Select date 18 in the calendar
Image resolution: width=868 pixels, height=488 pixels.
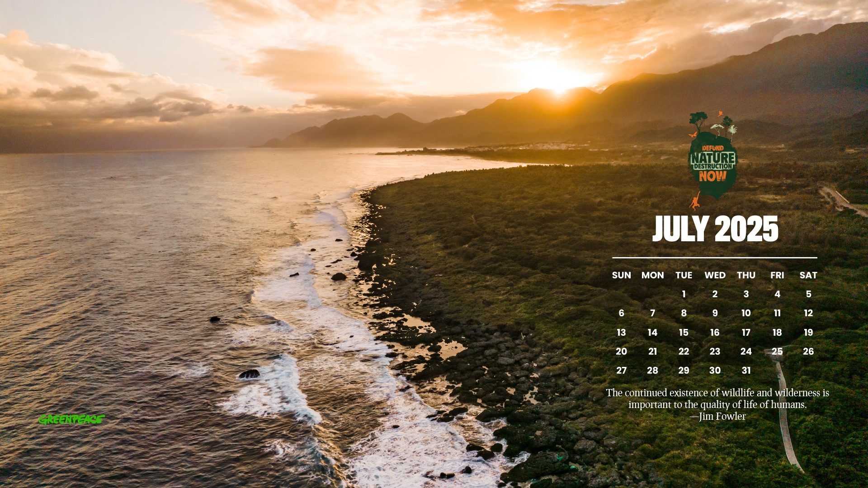(777, 333)
